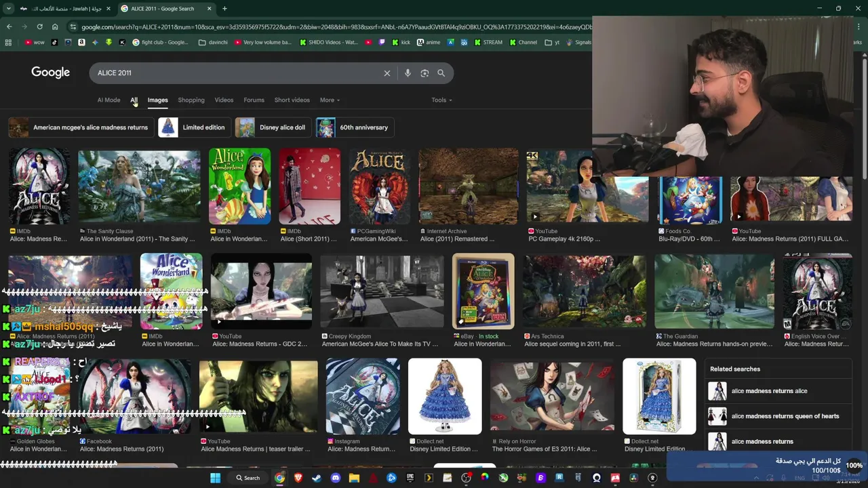The image size is (868, 488).
Task: Open Internet Archive Alice Remastered thumbnail
Action: tap(468, 187)
